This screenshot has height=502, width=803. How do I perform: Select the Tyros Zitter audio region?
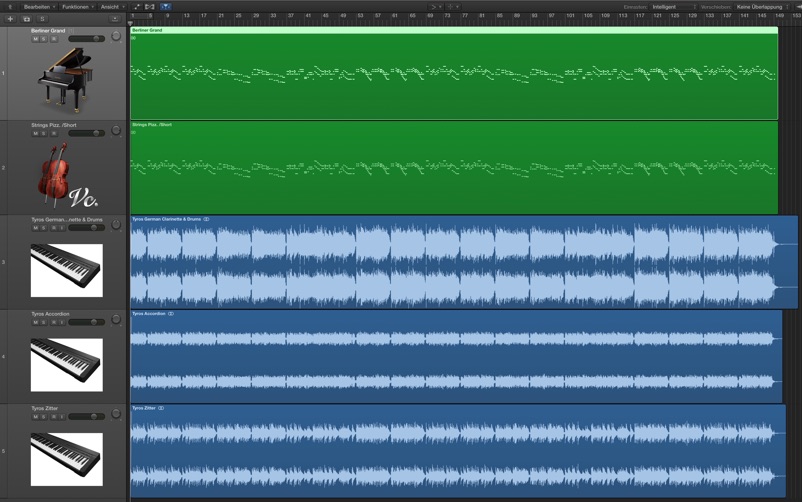click(x=458, y=451)
